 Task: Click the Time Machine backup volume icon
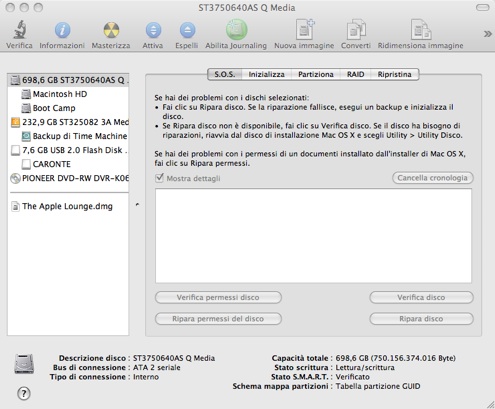[26, 136]
